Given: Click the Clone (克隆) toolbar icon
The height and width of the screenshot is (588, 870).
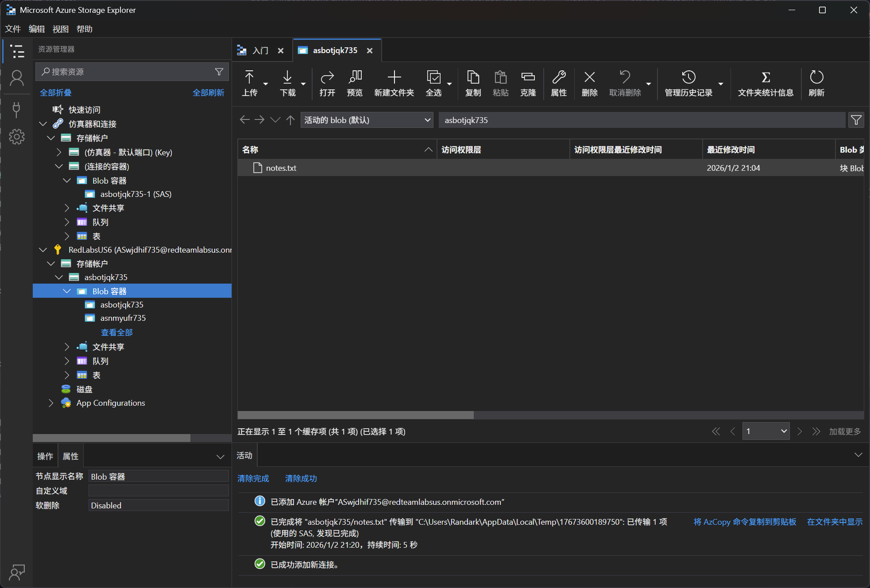Looking at the screenshot, I should click(528, 78).
